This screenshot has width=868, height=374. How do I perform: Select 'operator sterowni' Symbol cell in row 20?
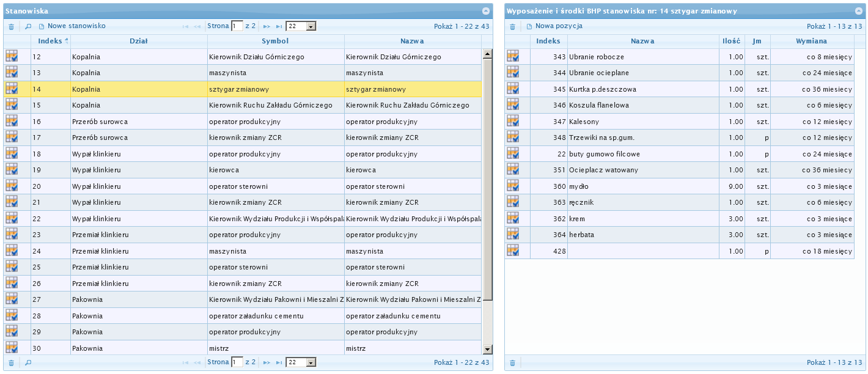click(x=276, y=186)
